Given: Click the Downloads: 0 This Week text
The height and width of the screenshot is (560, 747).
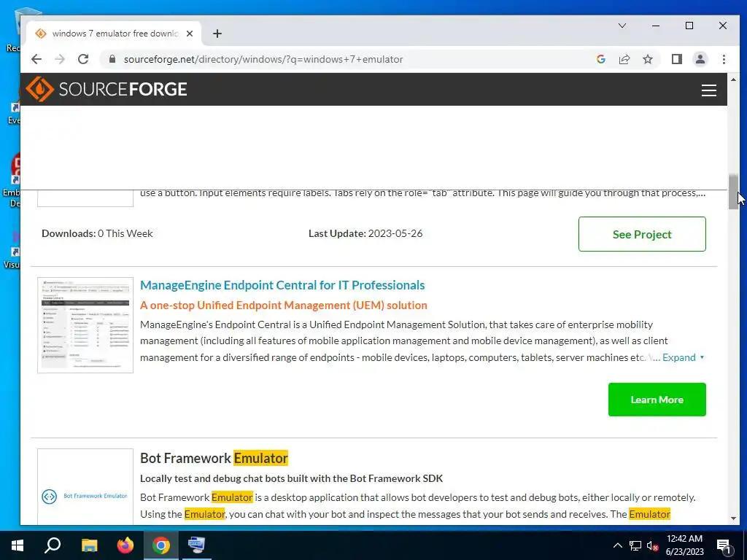Looking at the screenshot, I should coord(97,233).
